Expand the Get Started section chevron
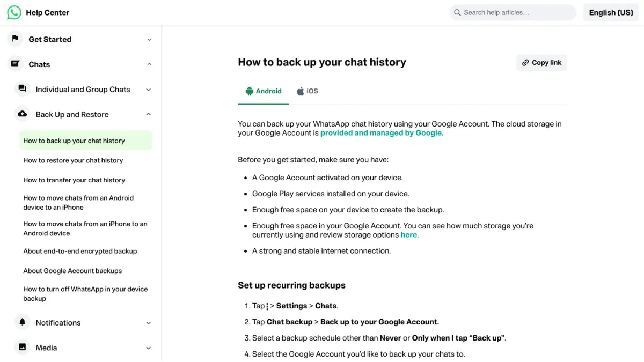 pos(149,39)
